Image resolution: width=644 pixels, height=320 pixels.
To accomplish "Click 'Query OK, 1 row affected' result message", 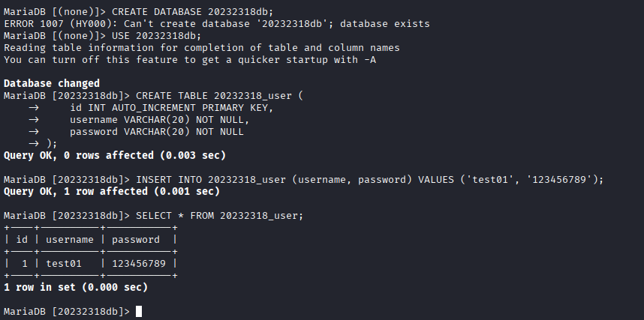I will 111,191.
